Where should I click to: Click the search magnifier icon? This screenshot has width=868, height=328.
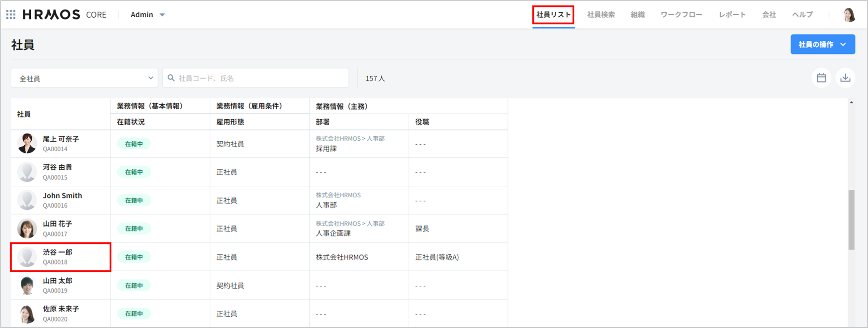pos(171,78)
